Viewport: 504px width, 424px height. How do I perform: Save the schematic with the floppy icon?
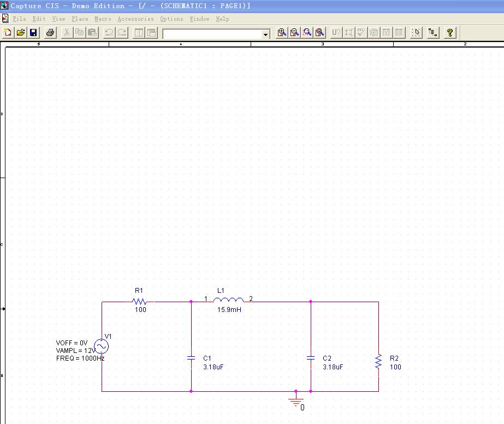click(33, 32)
